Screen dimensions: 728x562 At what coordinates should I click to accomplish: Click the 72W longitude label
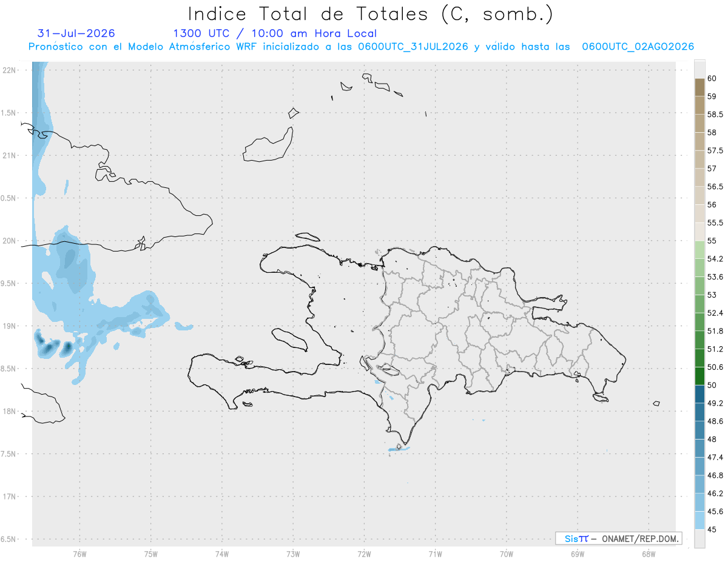364,554
